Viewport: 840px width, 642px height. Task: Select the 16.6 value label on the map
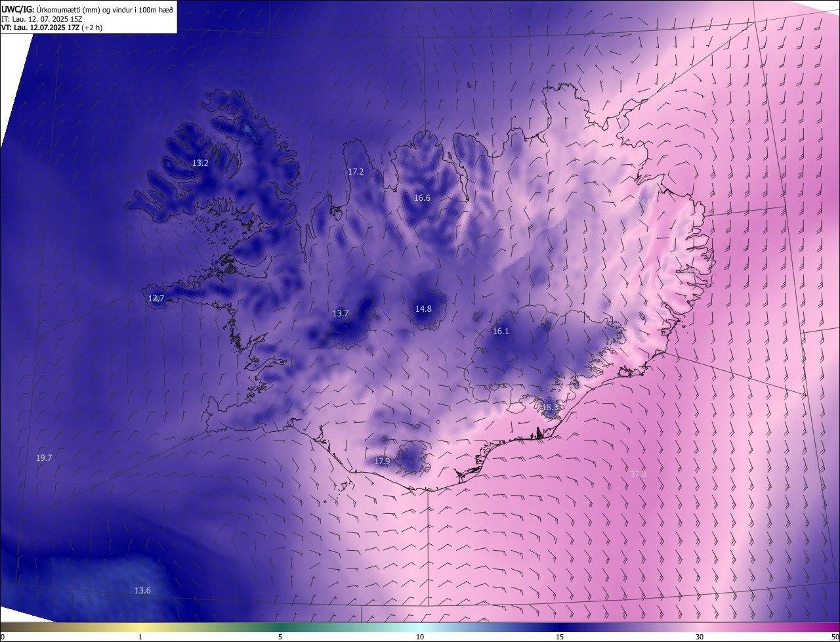tap(422, 198)
